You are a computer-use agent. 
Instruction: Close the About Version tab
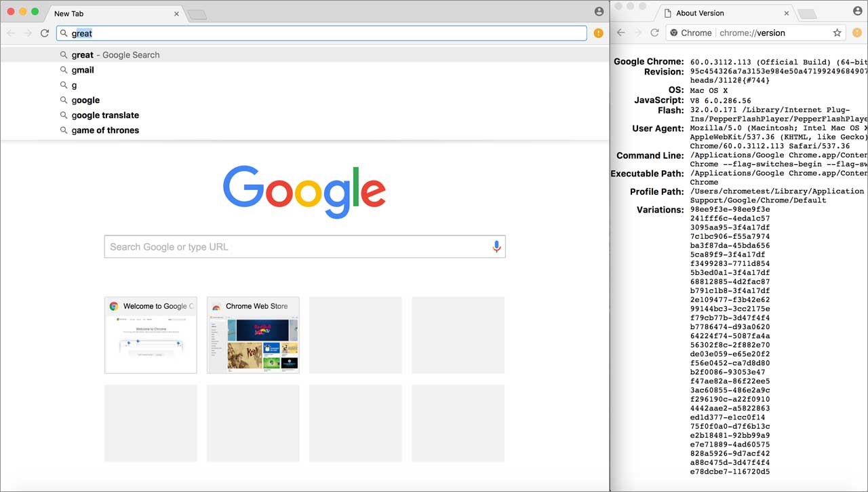click(x=787, y=13)
